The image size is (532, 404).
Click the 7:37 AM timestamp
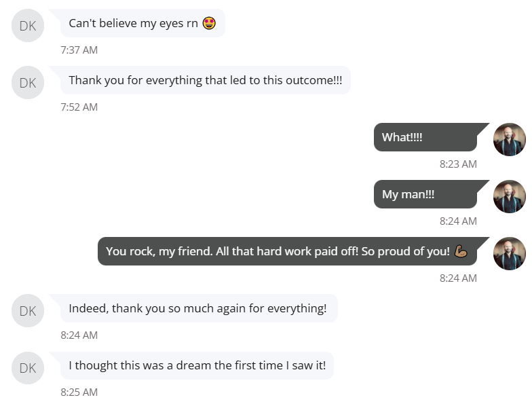[x=79, y=50]
